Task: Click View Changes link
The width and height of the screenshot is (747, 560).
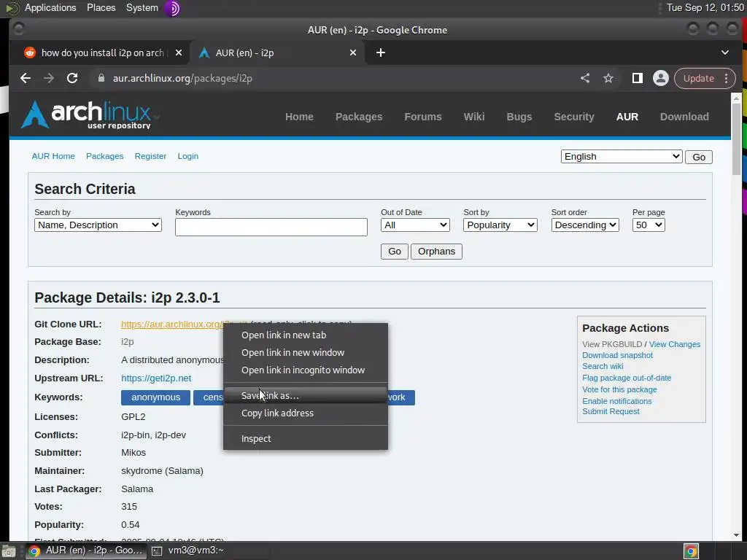Action: (x=675, y=344)
